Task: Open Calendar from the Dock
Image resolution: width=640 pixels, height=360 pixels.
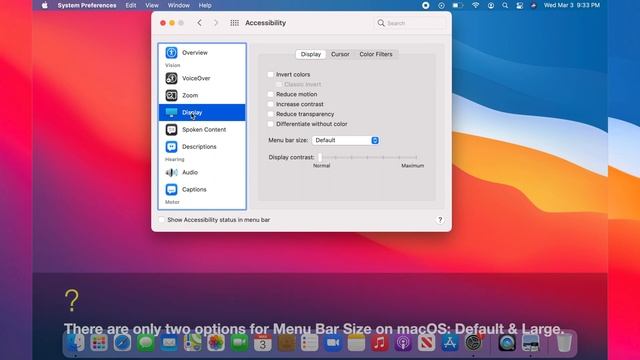Action: coord(262,343)
